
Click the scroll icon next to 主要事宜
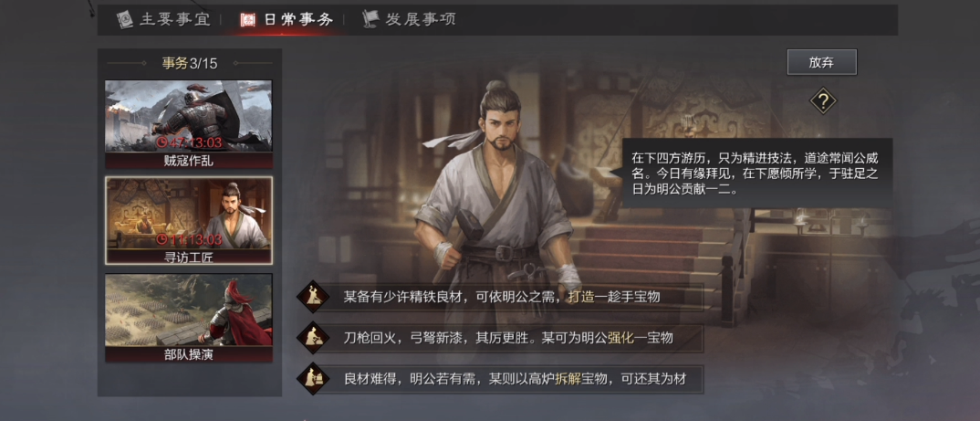click(x=126, y=19)
